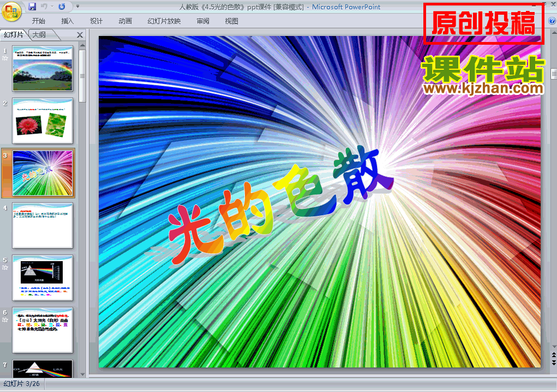
Task: Go to next slide with double-down arrows
Action: pos(554,362)
